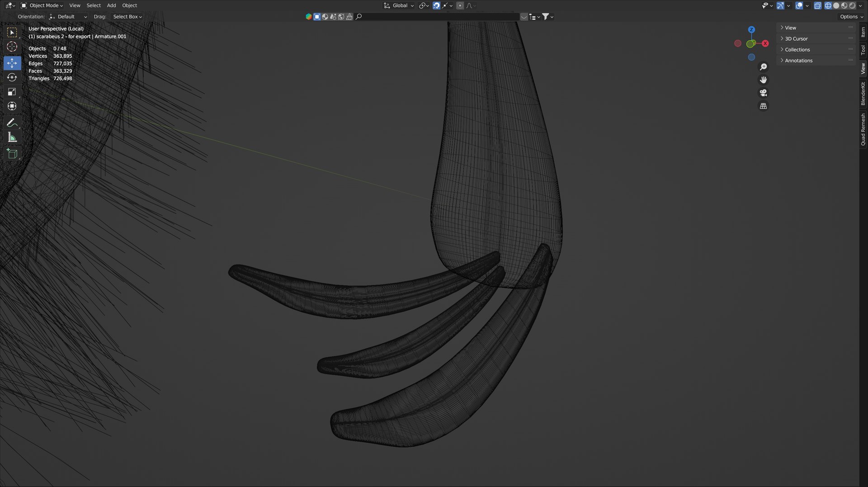Viewport: 868px width, 487px height.
Task: Select the Select Box tool
Action: 12,33
